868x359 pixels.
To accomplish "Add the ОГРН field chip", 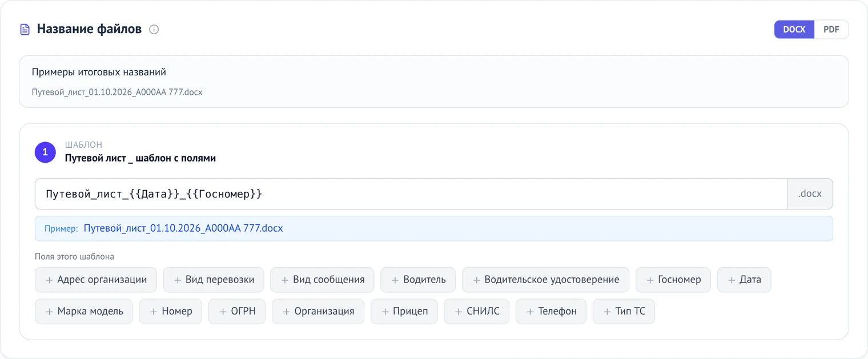I will coord(237,312).
